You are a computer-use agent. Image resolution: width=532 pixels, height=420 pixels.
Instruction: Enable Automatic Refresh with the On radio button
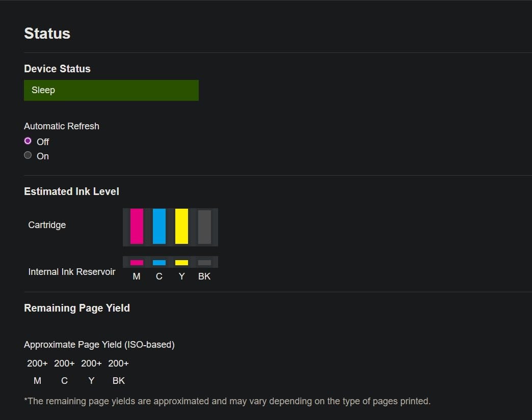(x=28, y=155)
